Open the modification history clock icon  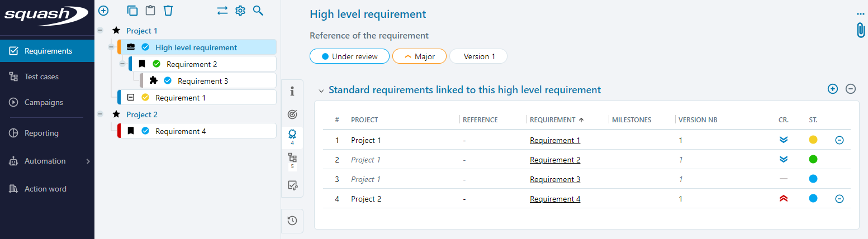pos(292,221)
